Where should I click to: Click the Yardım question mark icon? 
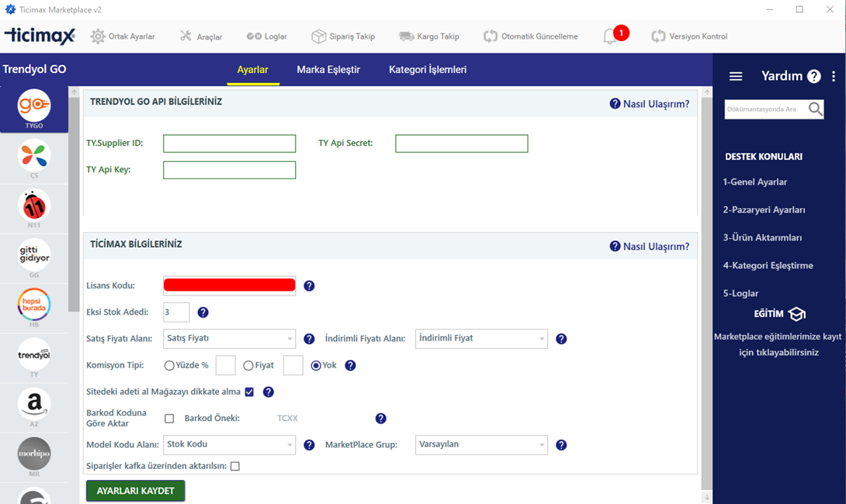[813, 77]
